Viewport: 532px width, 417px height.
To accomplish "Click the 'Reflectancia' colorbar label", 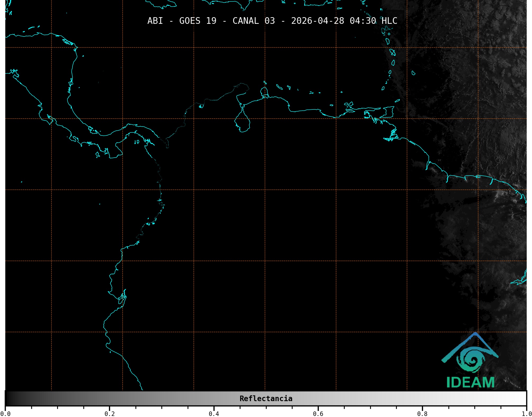I will (266, 398).
